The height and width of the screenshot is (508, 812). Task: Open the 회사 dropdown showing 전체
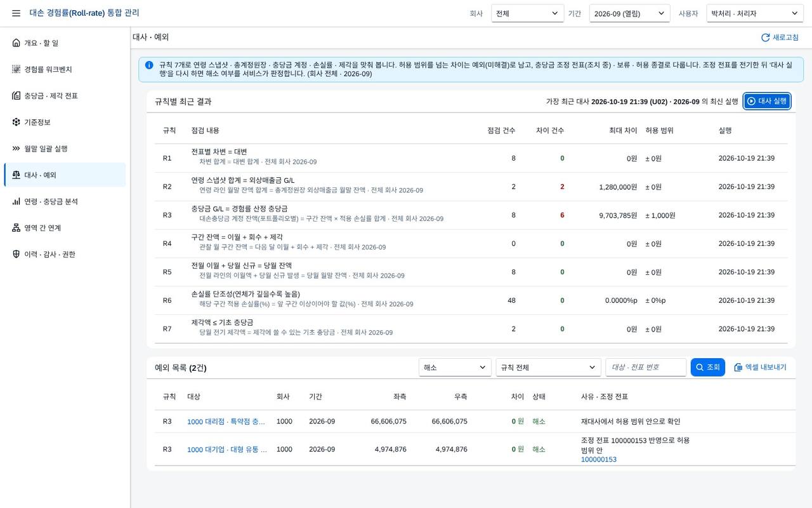[x=528, y=13]
